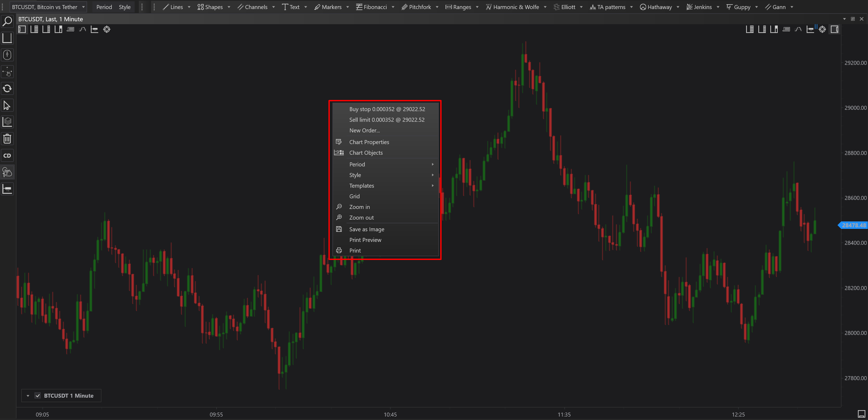The width and height of the screenshot is (868, 420).
Task: Open the Templates submenu
Action: pos(362,186)
